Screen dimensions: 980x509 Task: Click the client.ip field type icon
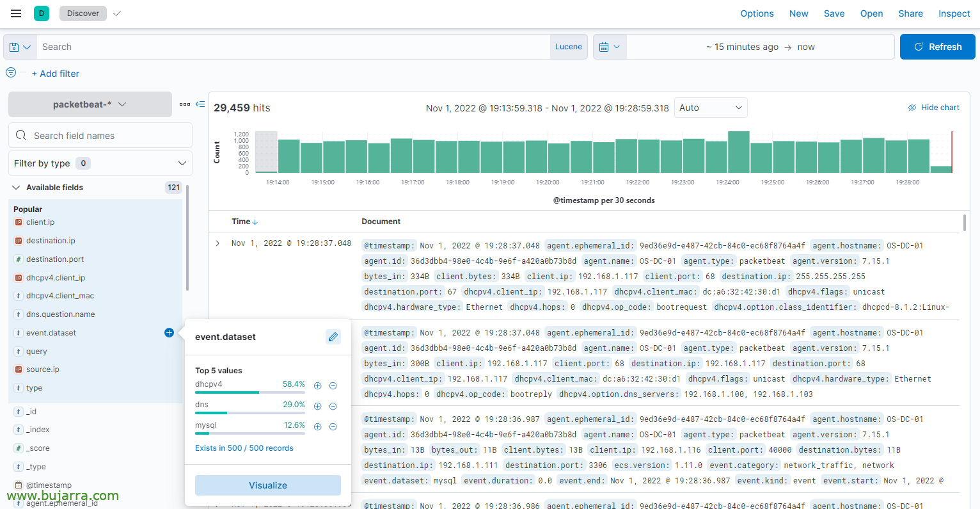19,222
